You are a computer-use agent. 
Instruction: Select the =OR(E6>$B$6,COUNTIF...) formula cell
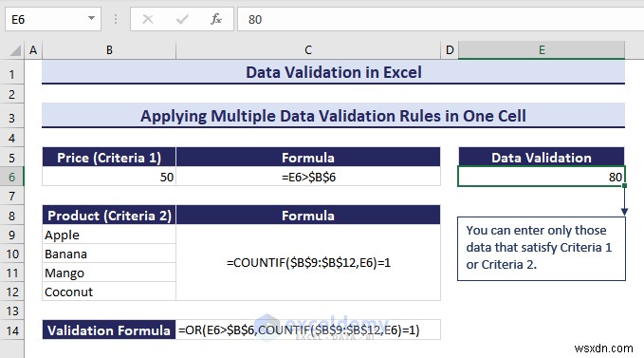tap(308, 330)
